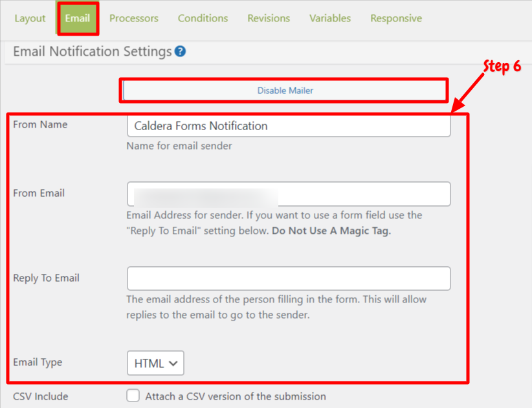Click the Email Type label text
532x408 pixels.
pos(38,362)
